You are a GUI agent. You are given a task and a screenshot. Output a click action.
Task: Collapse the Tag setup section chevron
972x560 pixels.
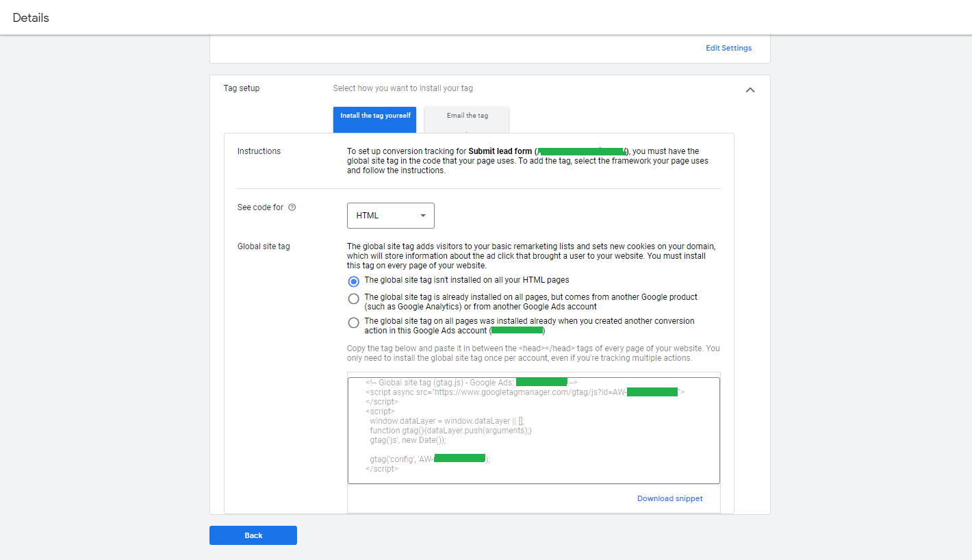click(750, 90)
